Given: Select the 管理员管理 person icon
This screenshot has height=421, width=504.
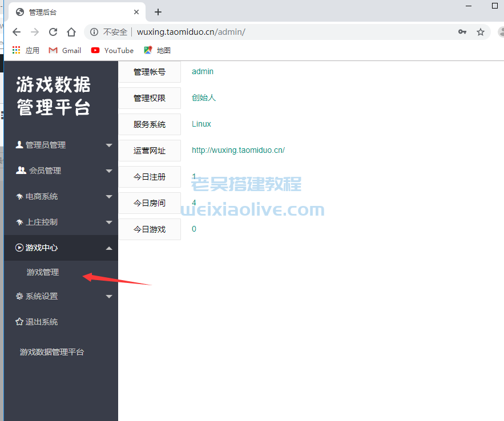Looking at the screenshot, I should tap(18, 144).
